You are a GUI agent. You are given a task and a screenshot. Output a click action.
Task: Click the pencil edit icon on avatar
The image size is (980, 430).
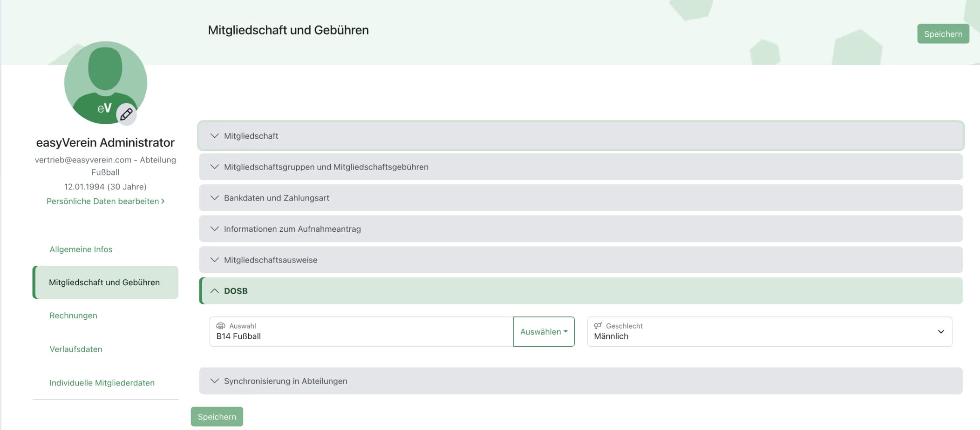point(126,114)
